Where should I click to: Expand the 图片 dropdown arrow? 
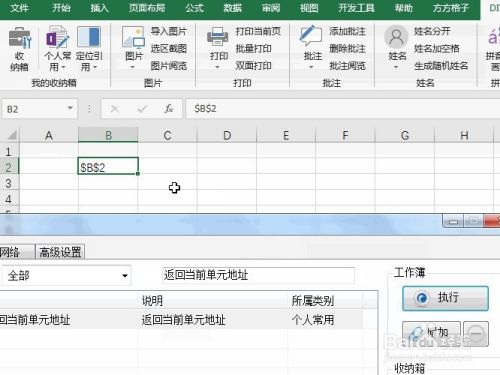132,68
